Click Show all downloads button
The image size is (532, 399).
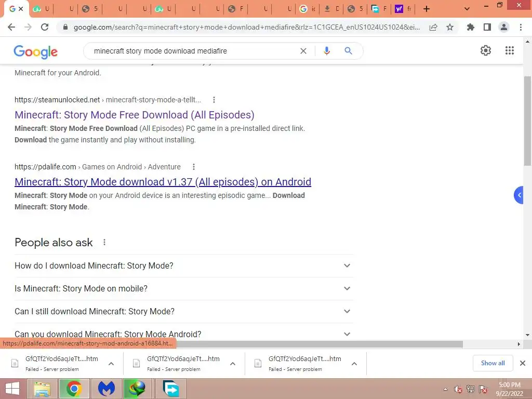[493, 363]
